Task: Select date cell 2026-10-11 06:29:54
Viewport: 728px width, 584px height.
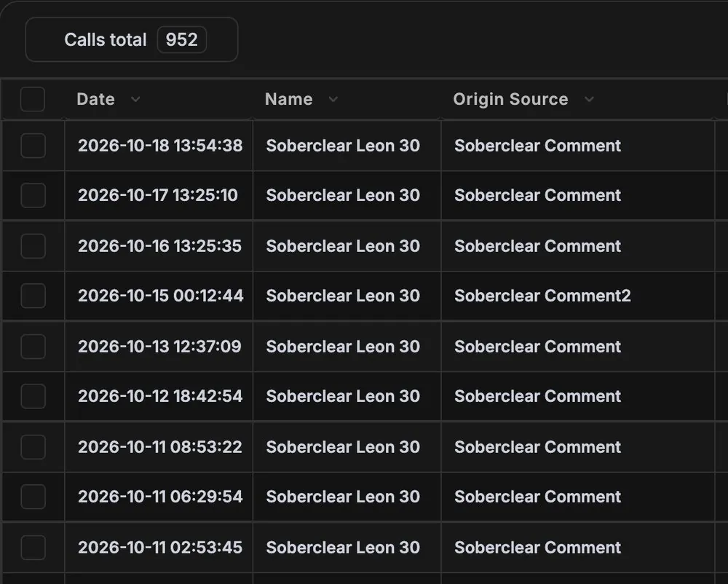Action: click(160, 497)
